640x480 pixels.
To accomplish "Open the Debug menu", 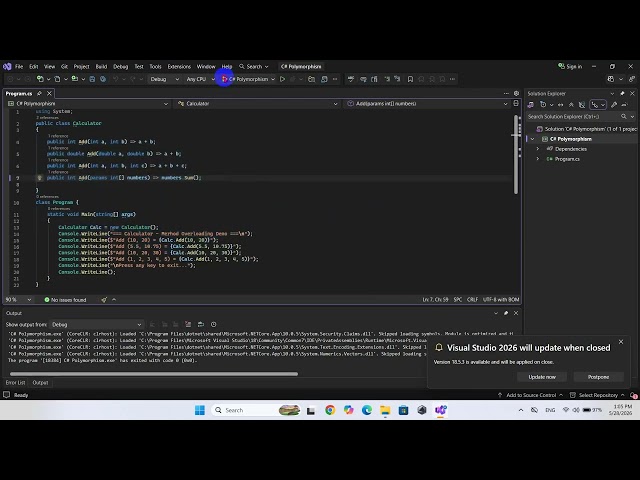I will coord(120,67).
